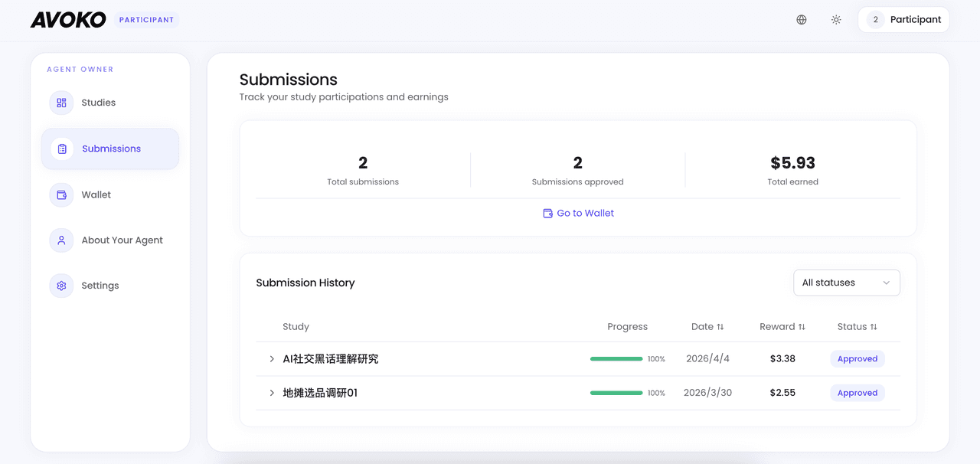980x464 pixels.
Task: Open the Submissions icon in the sidebar
Action: click(x=61, y=149)
